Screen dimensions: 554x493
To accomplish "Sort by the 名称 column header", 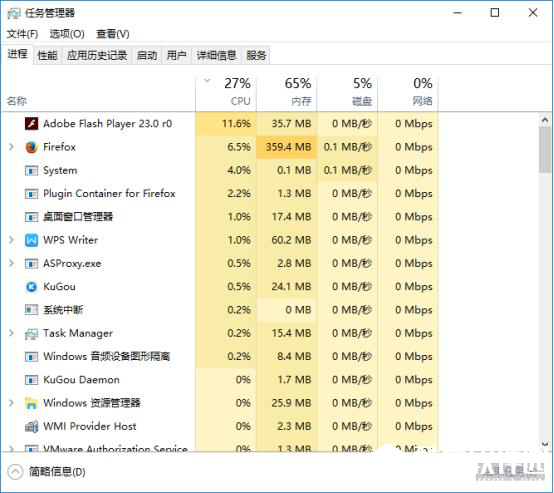I will tap(98, 93).
